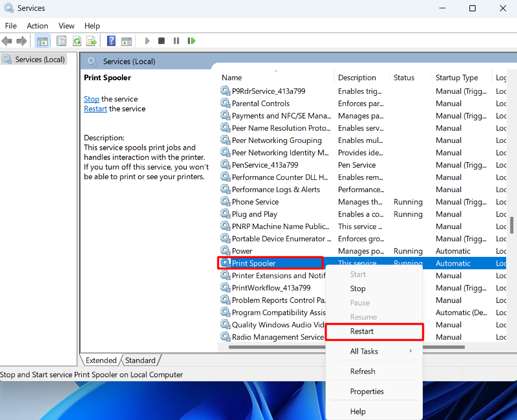This screenshot has width=517, height=420.
Task: Switch to the Standard tab
Action: 140,360
